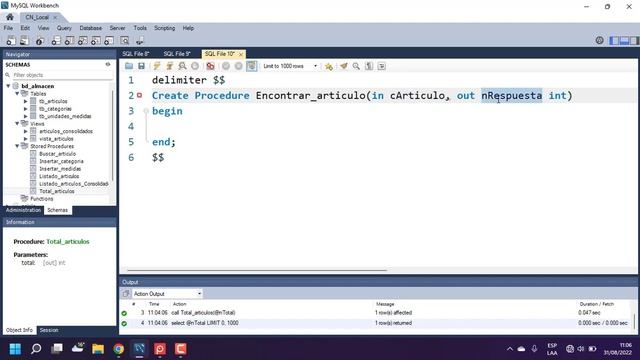Click create new function icon
This screenshot has height=360, width=640.
click(109, 41)
